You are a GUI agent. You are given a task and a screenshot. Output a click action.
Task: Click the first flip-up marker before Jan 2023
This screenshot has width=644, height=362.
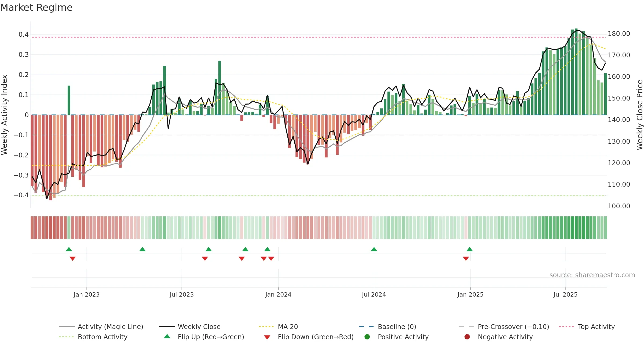point(69,249)
